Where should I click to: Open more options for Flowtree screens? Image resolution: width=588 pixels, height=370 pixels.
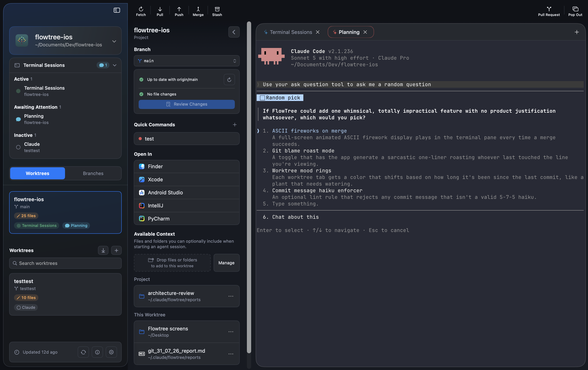(231, 332)
